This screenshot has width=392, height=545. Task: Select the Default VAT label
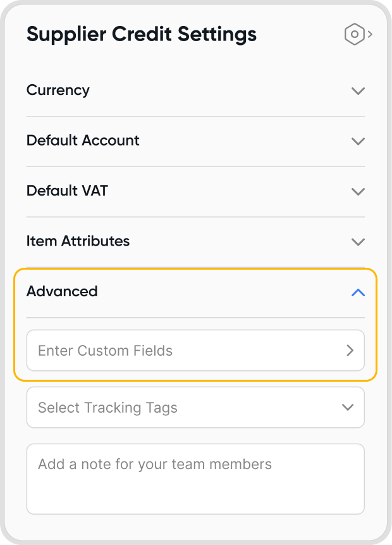click(x=67, y=191)
